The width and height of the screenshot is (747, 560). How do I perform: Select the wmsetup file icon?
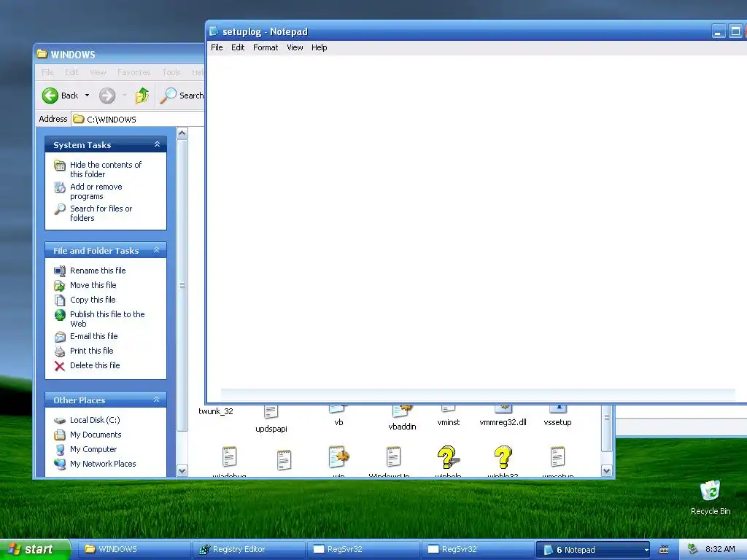click(x=557, y=457)
